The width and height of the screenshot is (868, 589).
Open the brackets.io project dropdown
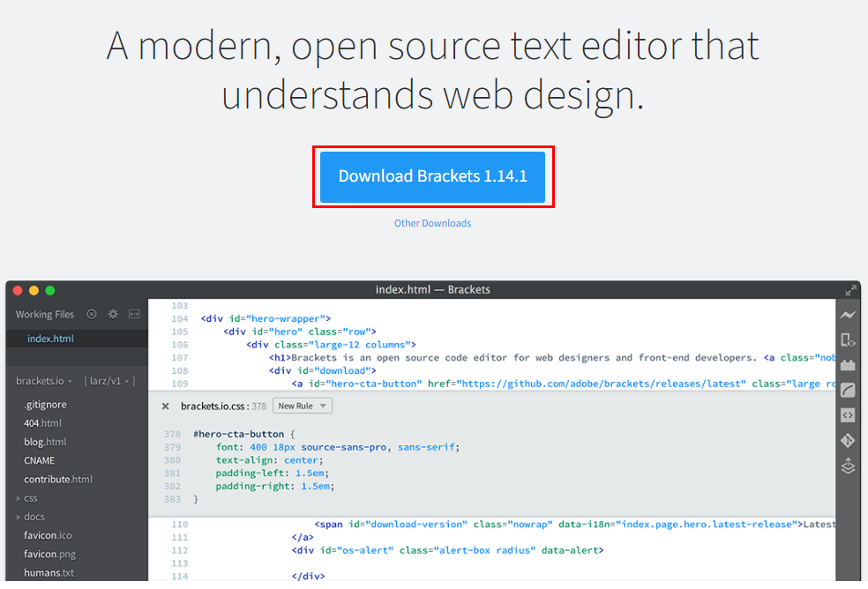44,381
